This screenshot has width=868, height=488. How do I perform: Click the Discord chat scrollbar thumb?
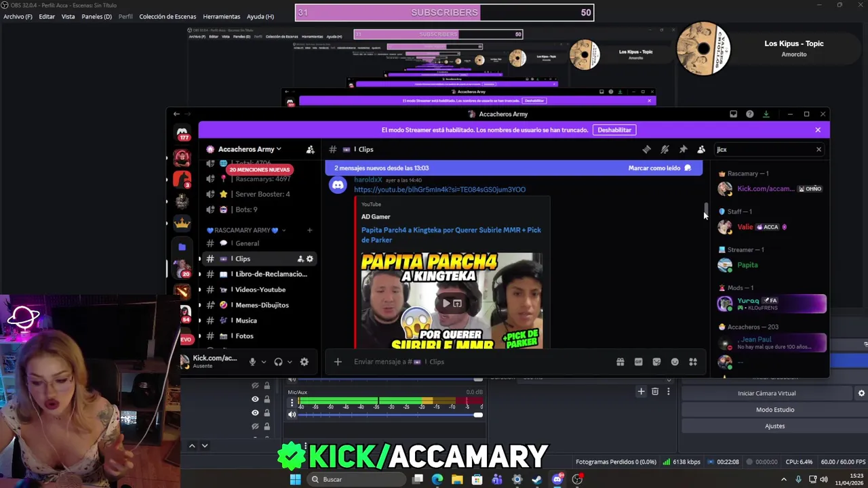tap(706, 209)
